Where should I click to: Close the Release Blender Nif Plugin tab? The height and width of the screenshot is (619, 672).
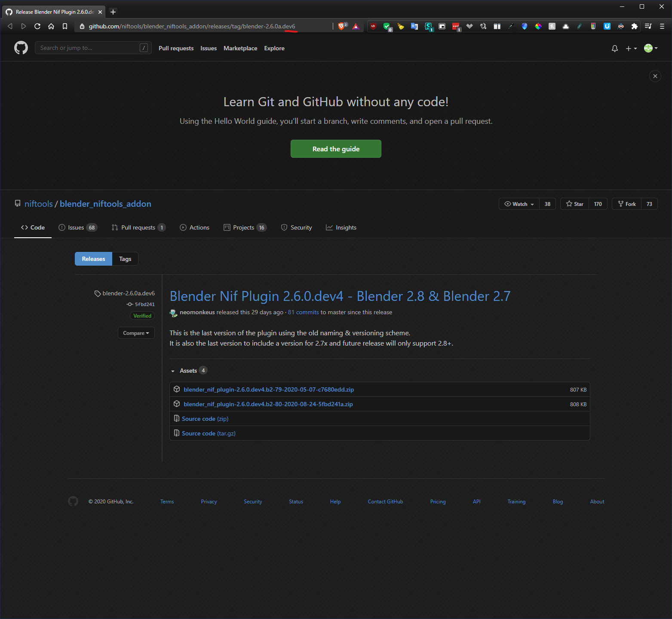tap(100, 12)
